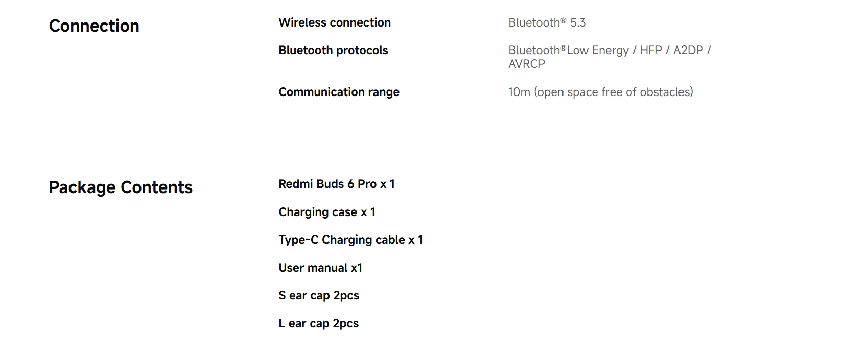Viewport: 868px width, 355px height.
Task: Click the divider line between sections
Action: point(439,145)
